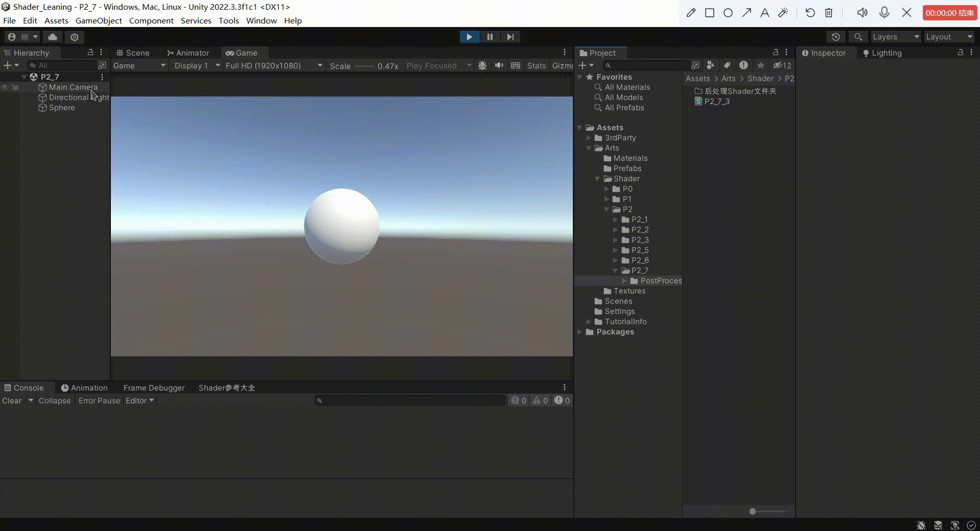Open the Undo History icon
980x531 pixels.
[x=835, y=37]
